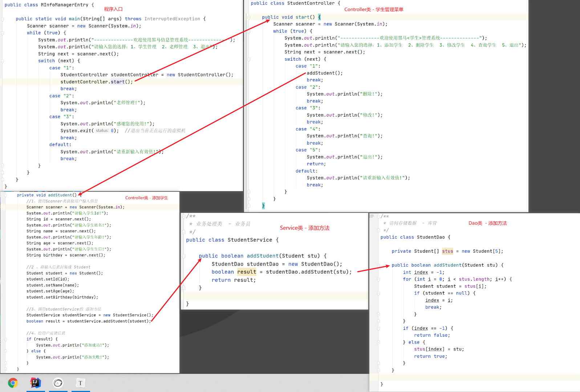Click the println "删除!" line in StudentController
Screen dimensions: 580x392
click(345, 94)
